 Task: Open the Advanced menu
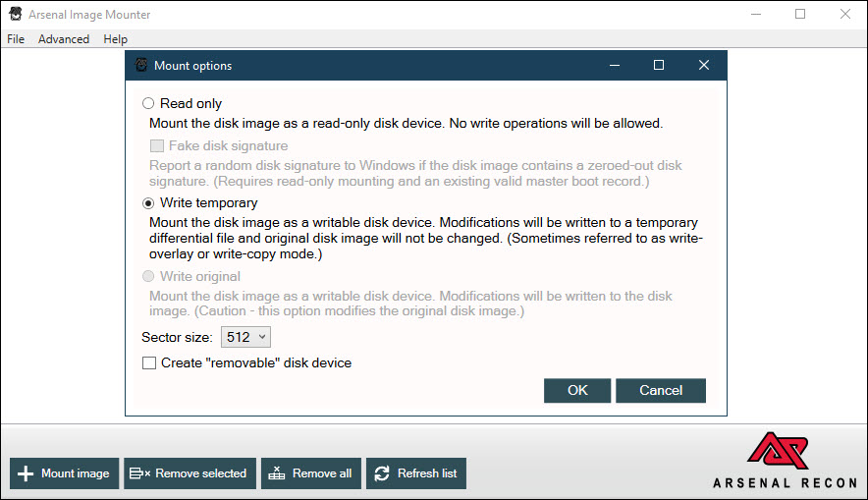(x=64, y=39)
